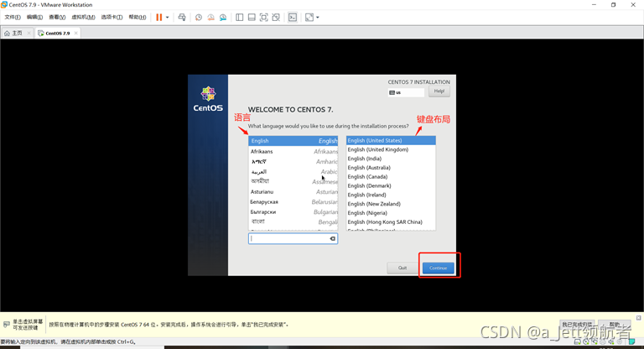
Task: Click the Help! button in installer
Action: coord(439,91)
